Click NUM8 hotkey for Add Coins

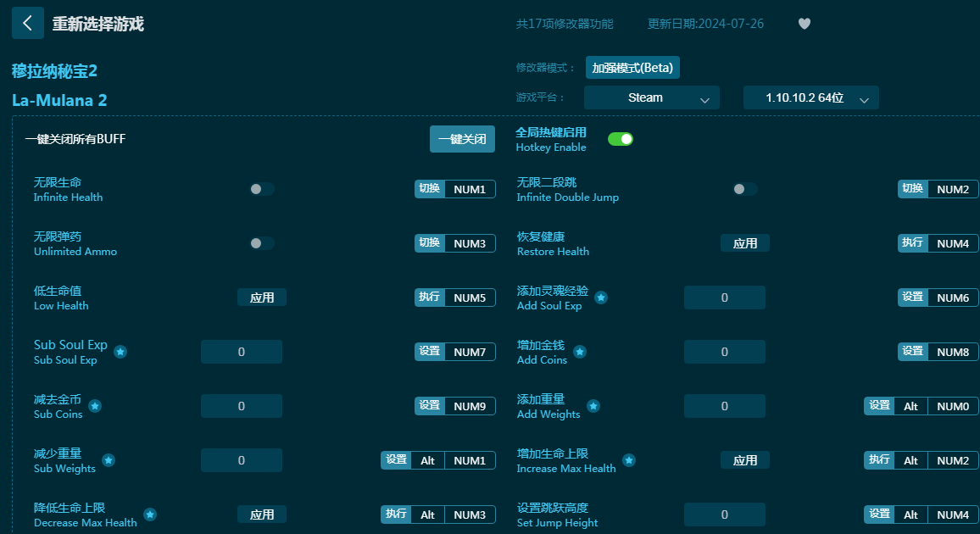(x=953, y=353)
